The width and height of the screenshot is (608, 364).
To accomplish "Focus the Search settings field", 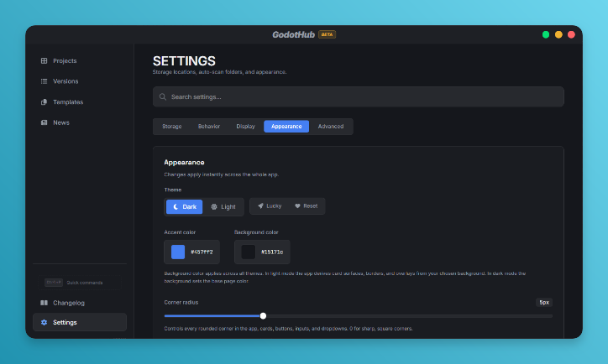I will [359, 96].
